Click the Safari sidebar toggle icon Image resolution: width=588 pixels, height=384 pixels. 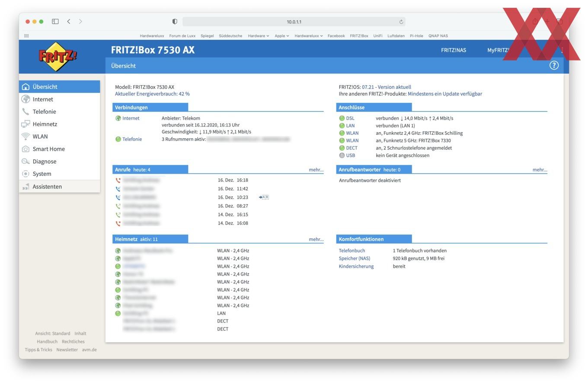point(55,22)
